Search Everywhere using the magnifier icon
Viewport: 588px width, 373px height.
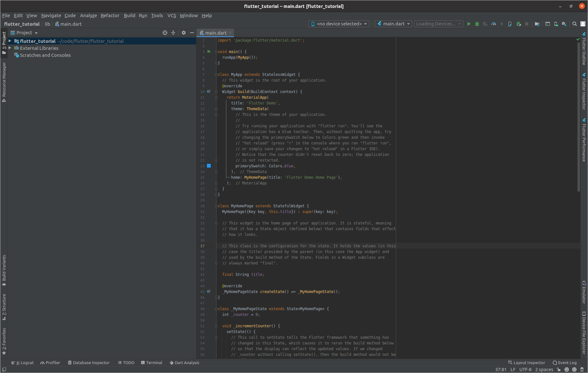click(575, 24)
